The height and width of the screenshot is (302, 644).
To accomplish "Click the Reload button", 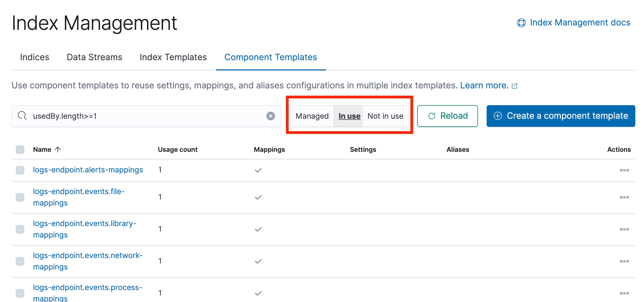I will 447,116.
